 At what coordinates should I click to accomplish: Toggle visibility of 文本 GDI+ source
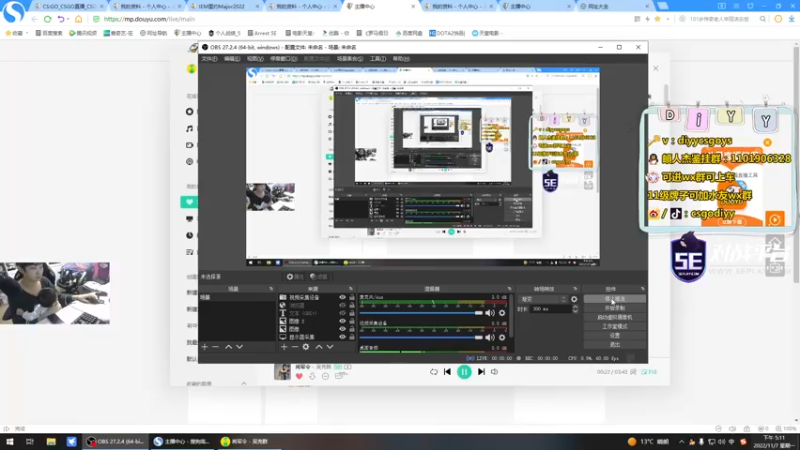(x=342, y=313)
